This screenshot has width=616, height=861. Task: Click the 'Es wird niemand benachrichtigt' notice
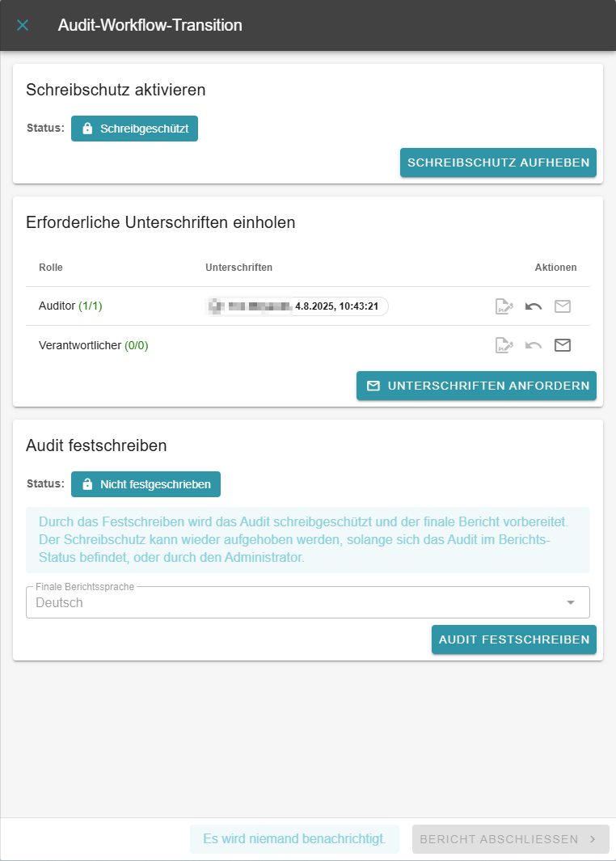pos(295,839)
